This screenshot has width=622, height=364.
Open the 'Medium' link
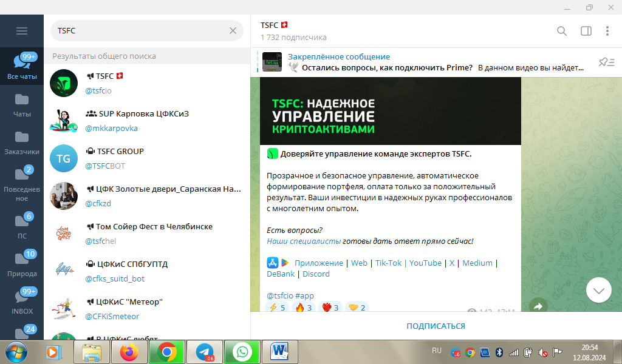(477, 263)
